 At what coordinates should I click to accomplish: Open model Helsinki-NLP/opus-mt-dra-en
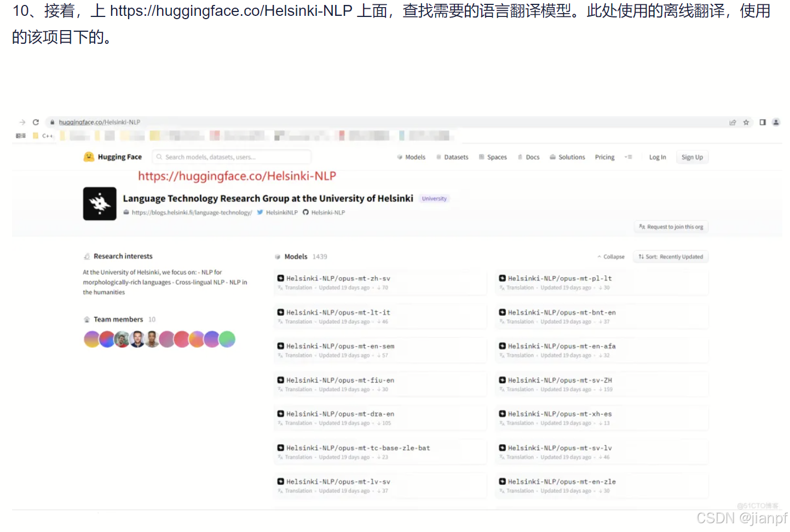click(380, 419)
